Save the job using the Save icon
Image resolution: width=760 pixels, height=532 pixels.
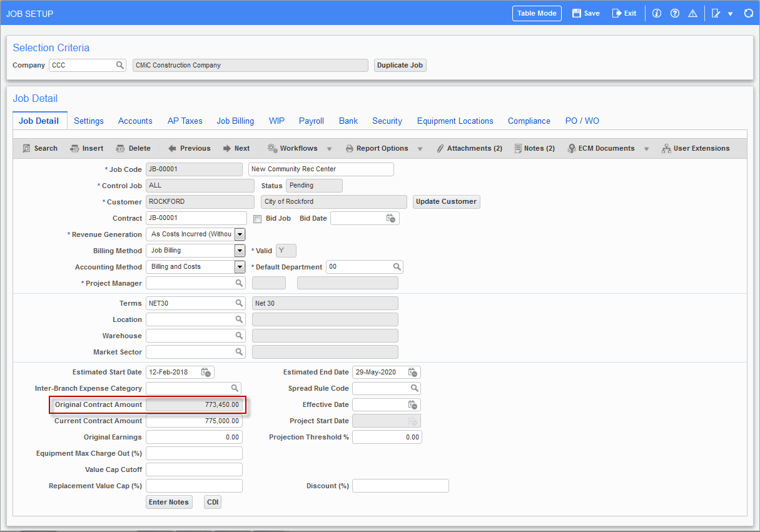tap(576, 13)
